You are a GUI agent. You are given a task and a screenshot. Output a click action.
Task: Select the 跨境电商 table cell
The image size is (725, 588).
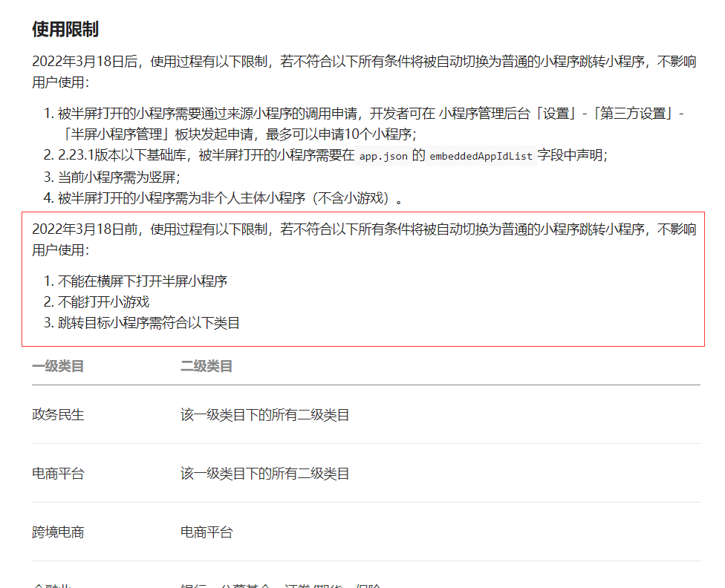coord(58,532)
